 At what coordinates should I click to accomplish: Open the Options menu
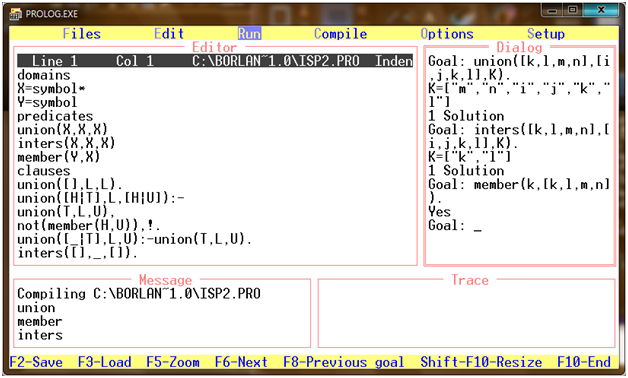click(447, 34)
